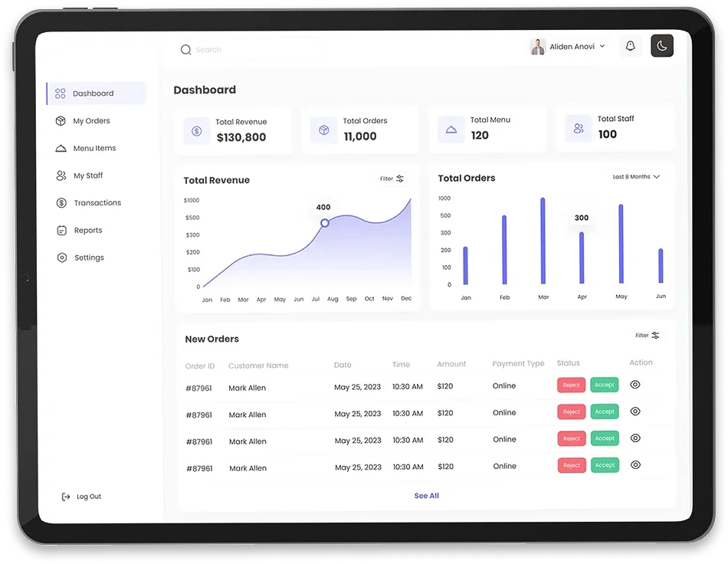This screenshot has width=728, height=564.
Task: Click filter icon in Total Revenue chart
Action: coord(399,179)
